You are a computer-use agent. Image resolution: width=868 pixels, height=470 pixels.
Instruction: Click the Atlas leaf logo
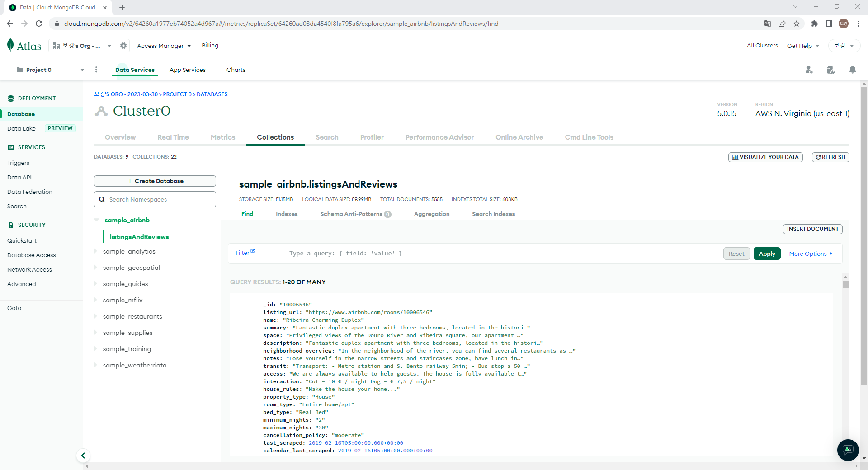tap(24, 45)
